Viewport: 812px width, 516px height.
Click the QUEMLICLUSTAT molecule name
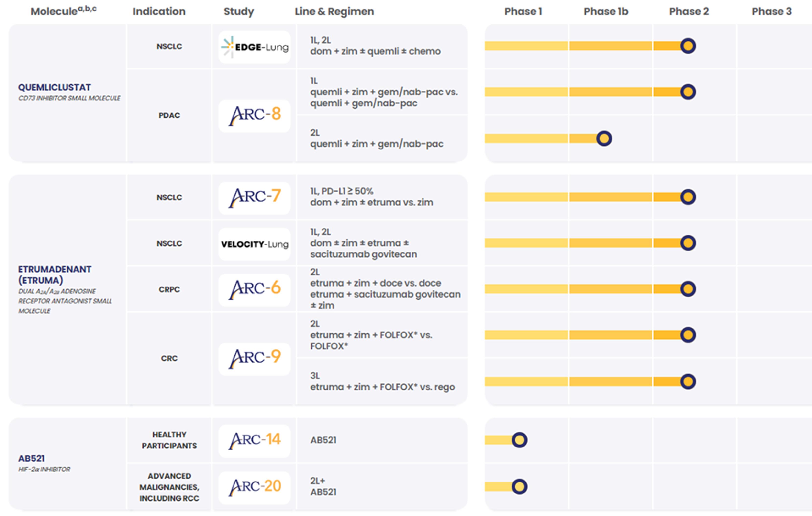coord(55,87)
